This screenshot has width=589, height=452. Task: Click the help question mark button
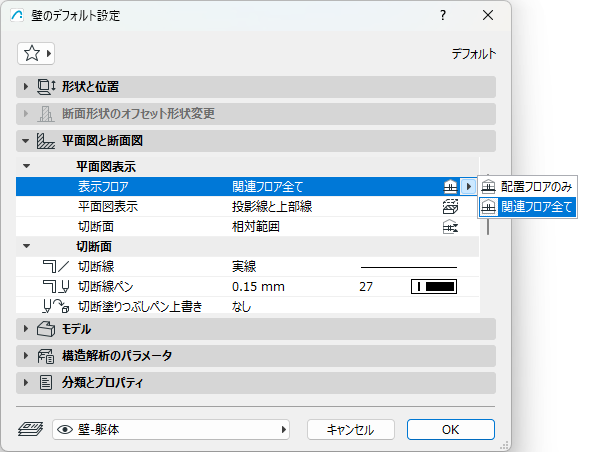point(443,15)
